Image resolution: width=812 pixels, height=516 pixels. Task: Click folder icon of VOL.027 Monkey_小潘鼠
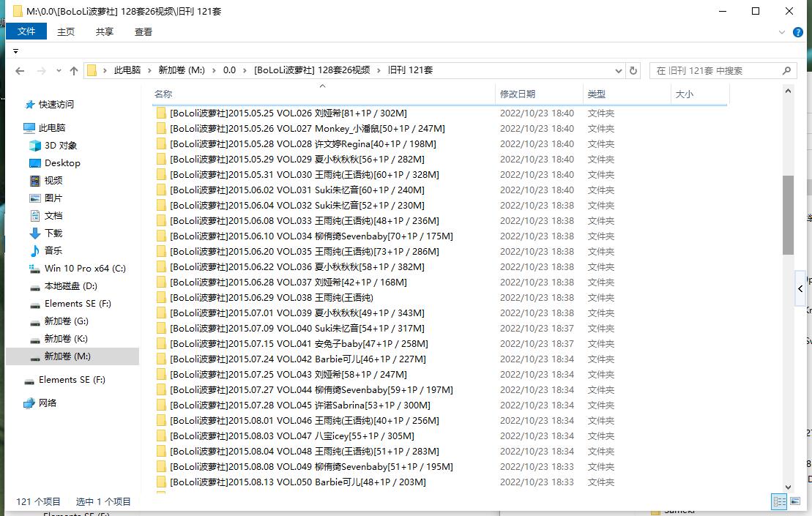pyautogui.click(x=161, y=129)
